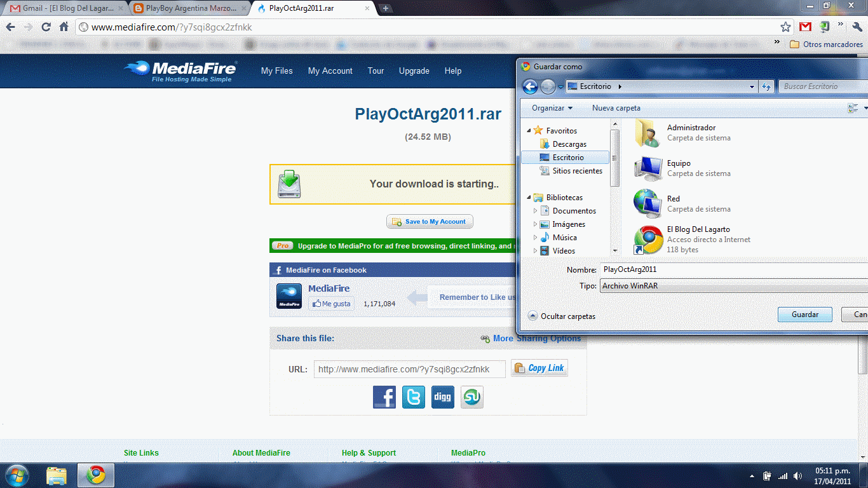Screen dimensions: 868x488
Task: Open Upgrade in MediaFire navigation
Action: pyautogui.click(x=414, y=71)
